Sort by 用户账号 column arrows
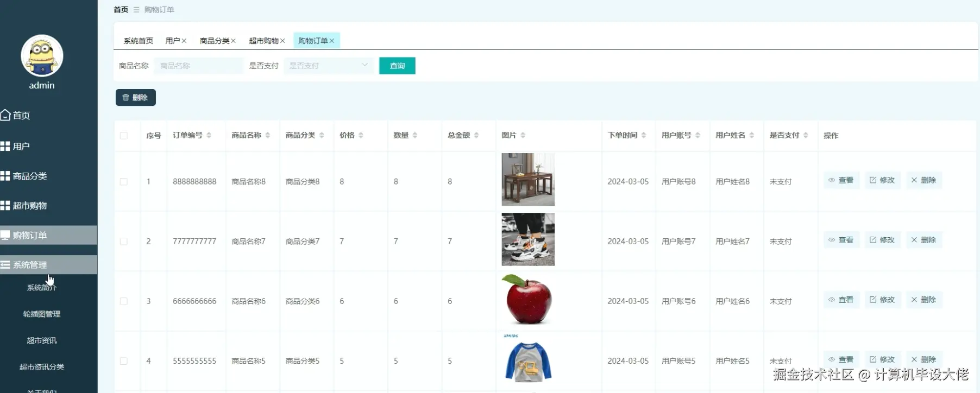This screenshot has width=980, height=393. tap(698, 135)
